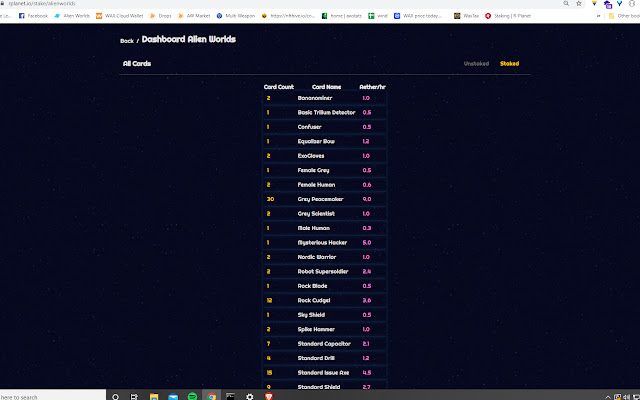
Task: Select the Confuser card row
Action: click(324, 127)
